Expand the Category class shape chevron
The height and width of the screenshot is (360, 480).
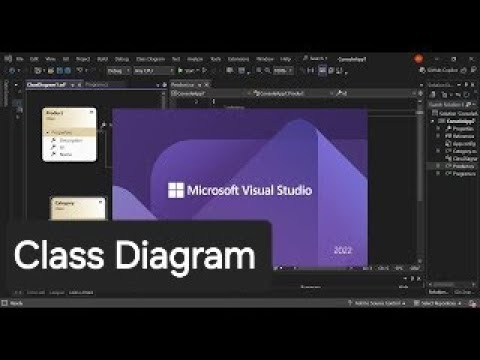[x=100, y=202]
